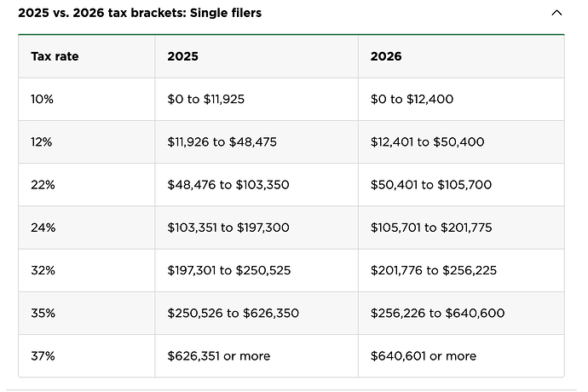This screenshot has width=588, height=392.
Task: Click the 12% tax rate cell
Action: (42, 142)
